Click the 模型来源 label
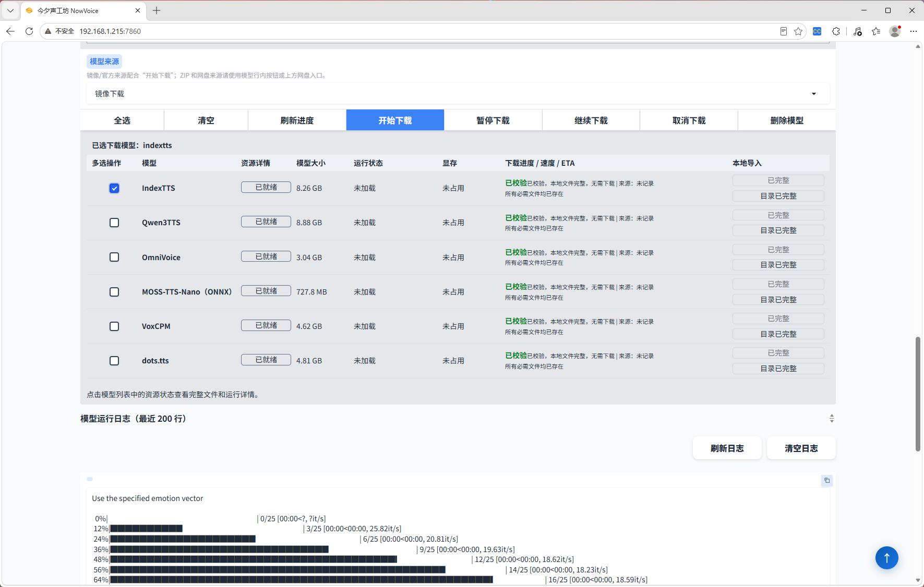The width and height of the screenshot is (924, 587). (104, 62)
